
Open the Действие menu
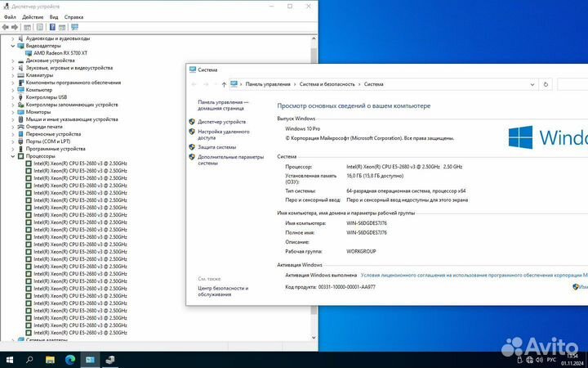pos(33,17)
